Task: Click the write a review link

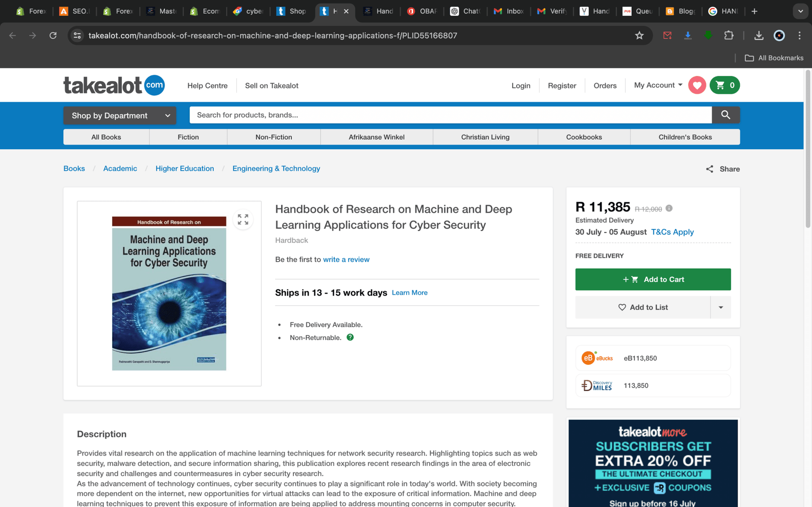Action: (346, 259)
